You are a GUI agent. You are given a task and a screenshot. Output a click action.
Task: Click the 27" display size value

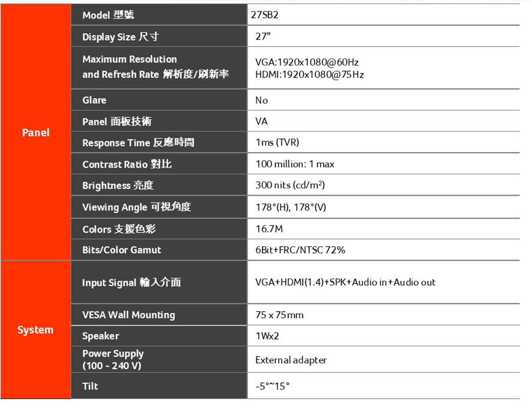point(263,37)
